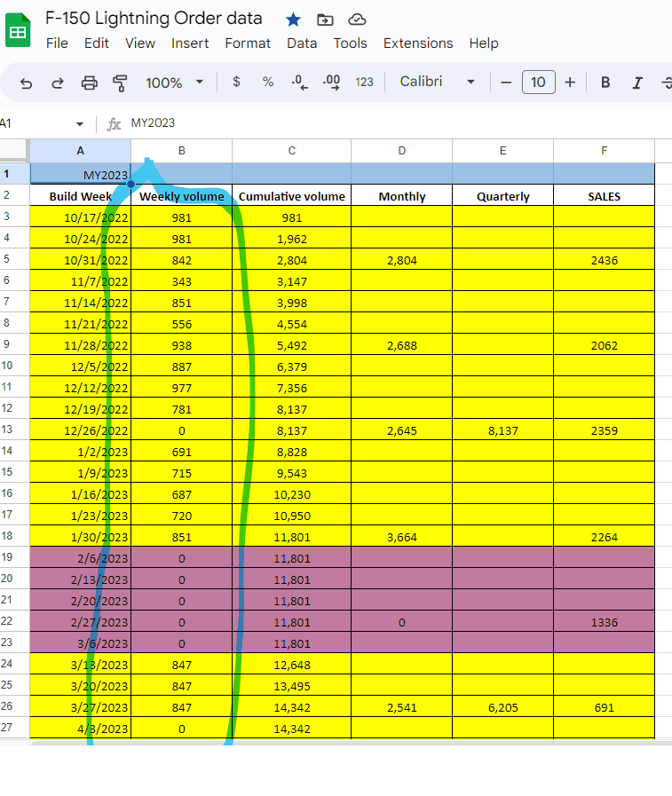
Task: Format as percent
Action: [x=268, y=82]
